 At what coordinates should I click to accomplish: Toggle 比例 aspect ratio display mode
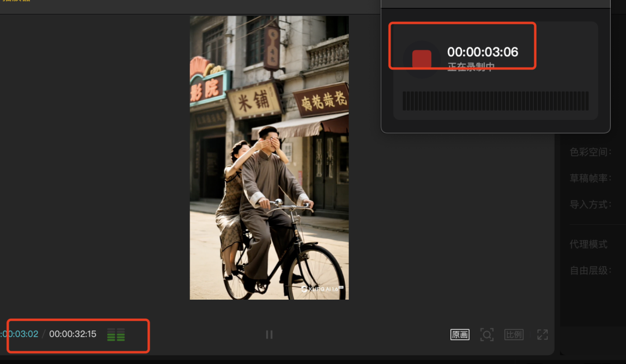[x=514, y=334]
